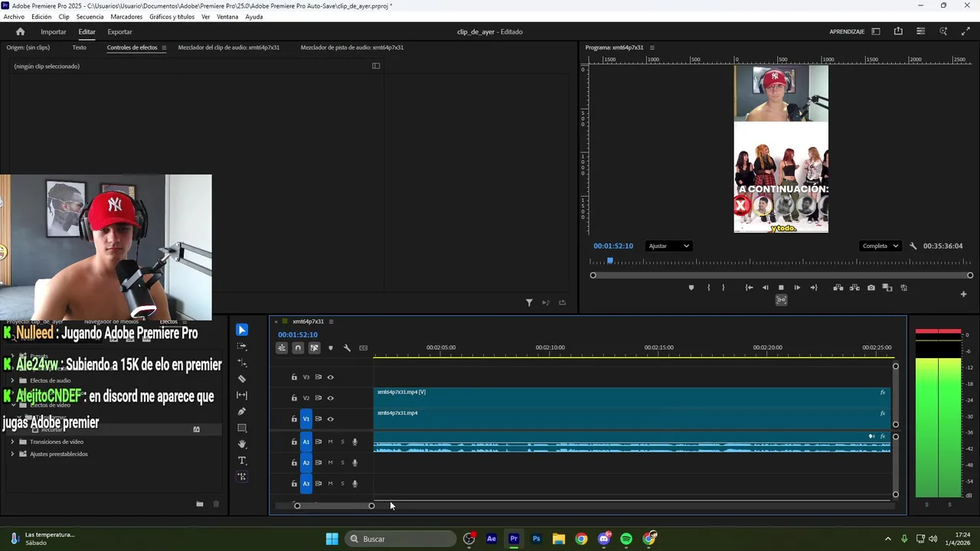Screen dimensions: 980x551
Task: Expand Ajustes preestablecidos folder
Action: point(12,454)
